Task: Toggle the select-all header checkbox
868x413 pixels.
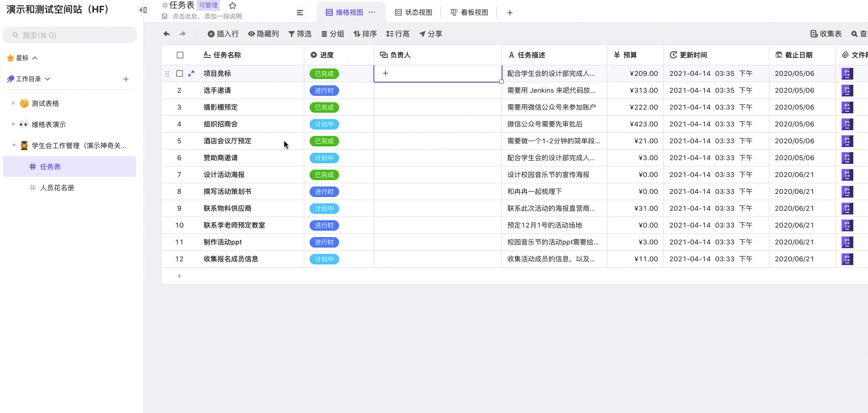Action: pyautogui.click(x=180, y=55)
